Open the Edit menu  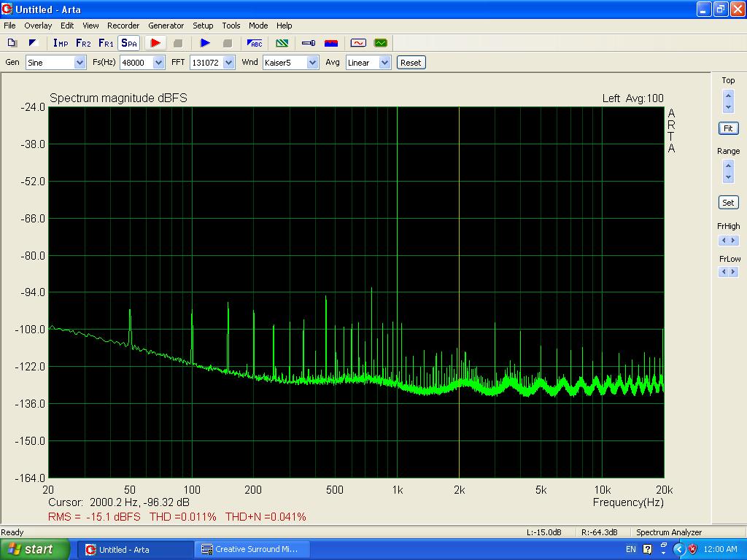67,26
